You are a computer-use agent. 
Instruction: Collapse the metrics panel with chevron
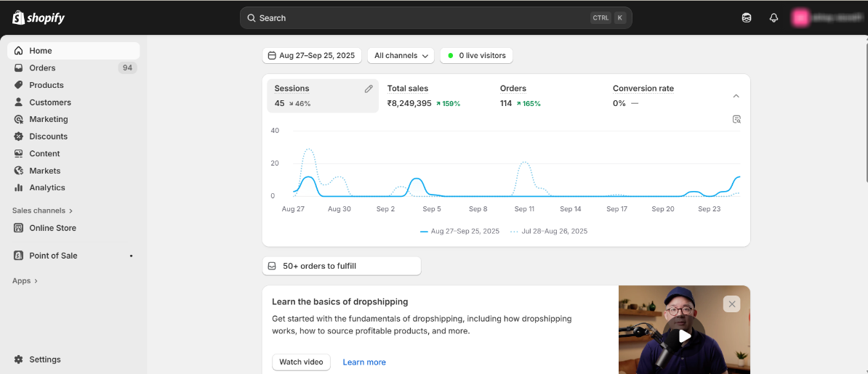736,96
